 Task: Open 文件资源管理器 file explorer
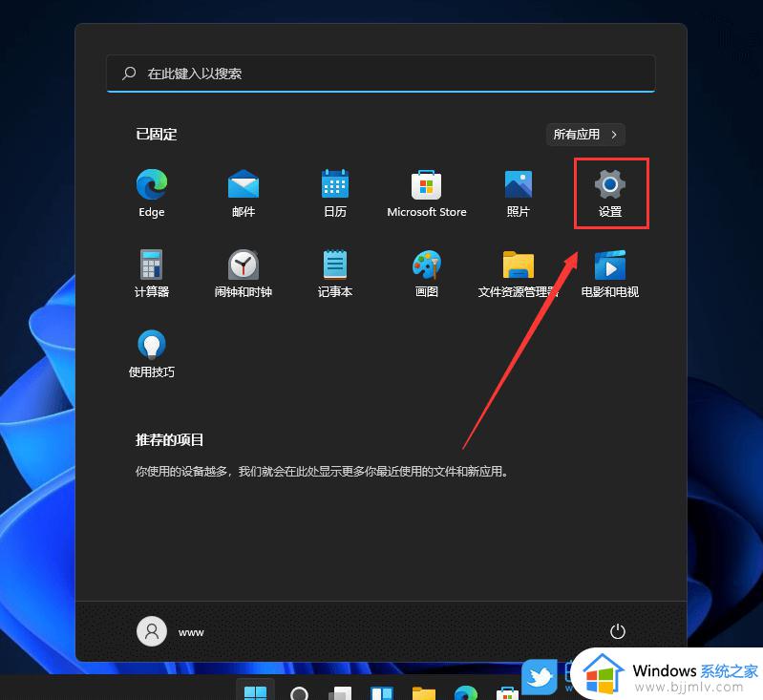point(518,273)
